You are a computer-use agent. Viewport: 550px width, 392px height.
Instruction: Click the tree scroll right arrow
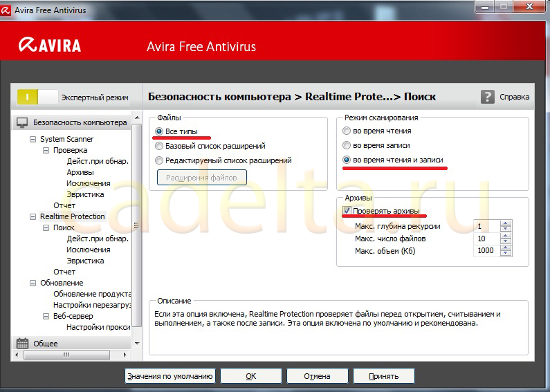pyautogui.click(x=125, y=355)
